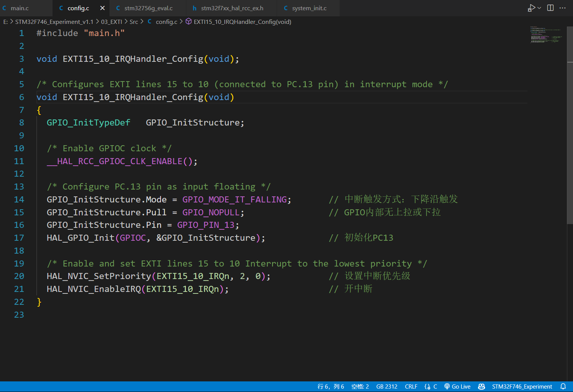This screenshot has height=392, width=573.
Task: Click the E: breadcrumb root
Action: (5, 22)
